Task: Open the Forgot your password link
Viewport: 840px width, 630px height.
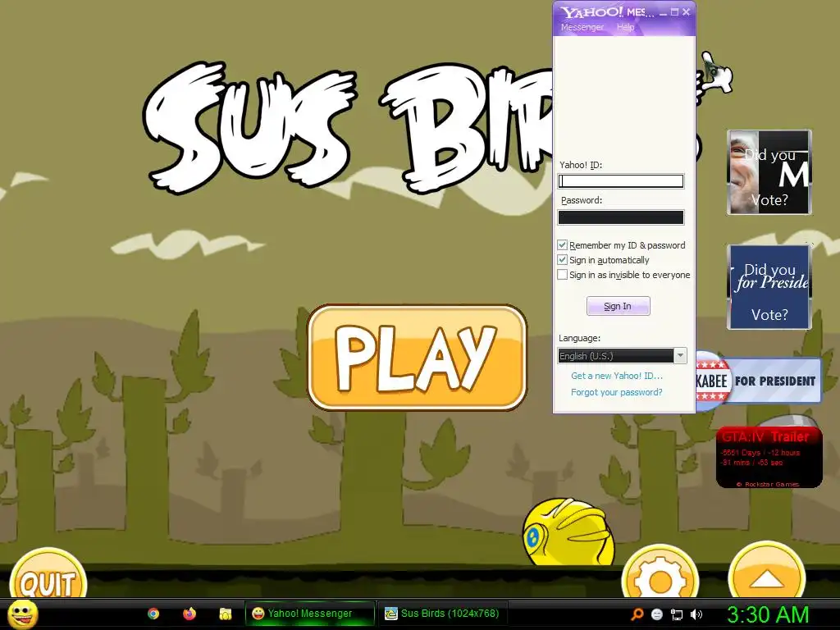Action: click(617, 392)
